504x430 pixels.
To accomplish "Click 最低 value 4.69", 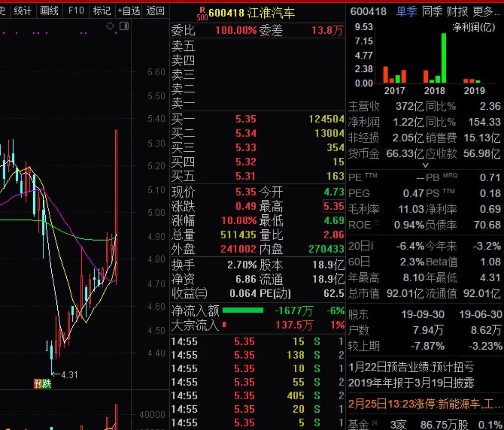I will pos(334,221).
